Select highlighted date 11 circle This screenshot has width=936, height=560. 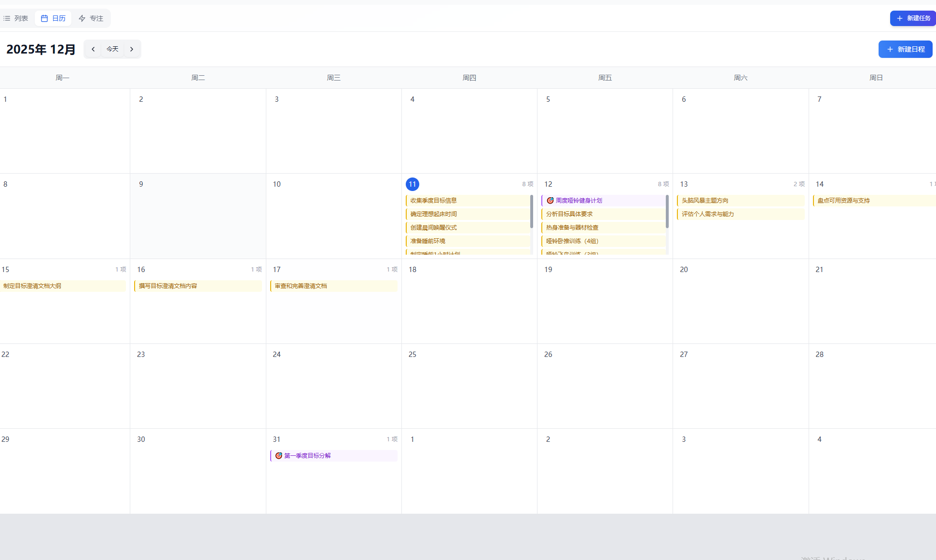[413, 184]
